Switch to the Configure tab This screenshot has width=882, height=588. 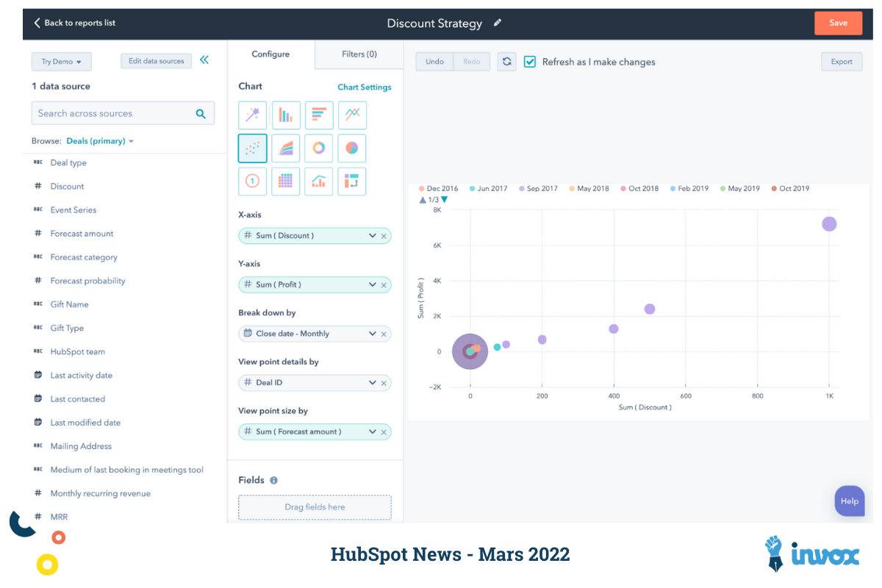(270, 54)
